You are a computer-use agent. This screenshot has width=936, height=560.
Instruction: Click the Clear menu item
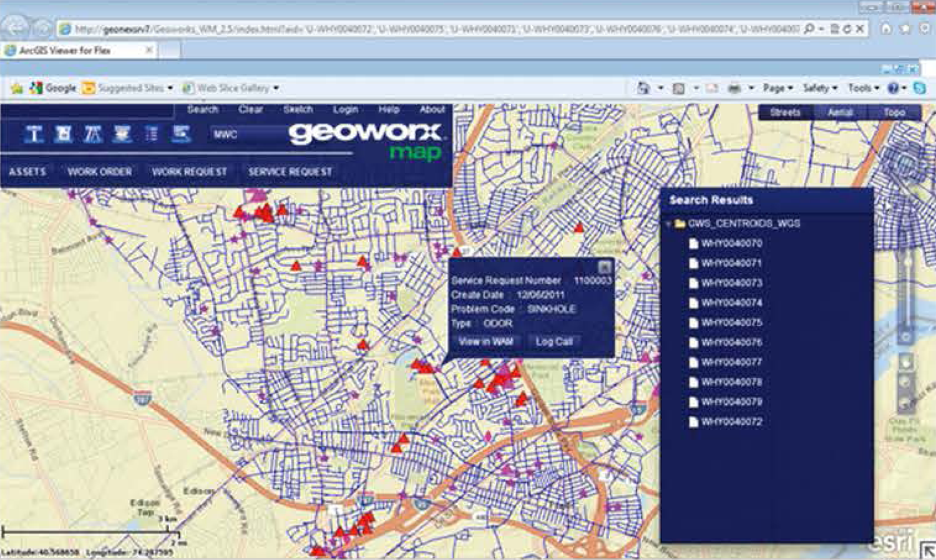[250, 109]
